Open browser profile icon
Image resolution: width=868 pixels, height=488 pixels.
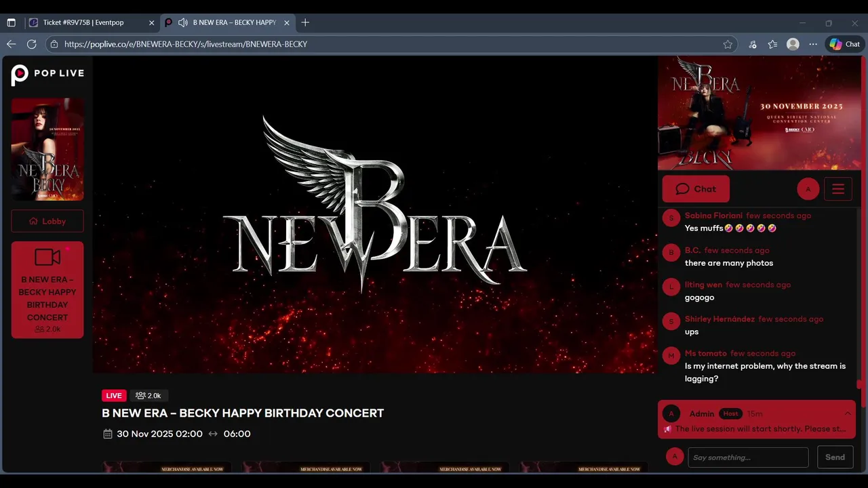click(793, 44)
